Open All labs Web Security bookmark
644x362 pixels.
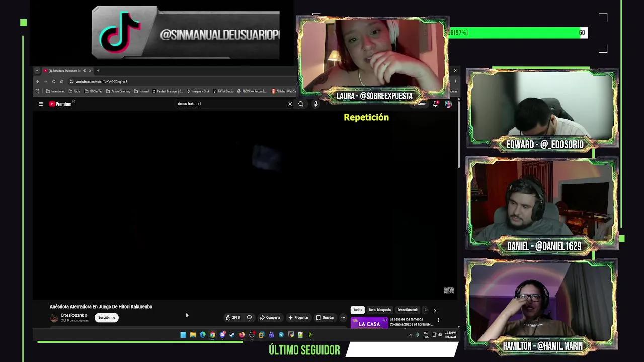click(284, 91)
